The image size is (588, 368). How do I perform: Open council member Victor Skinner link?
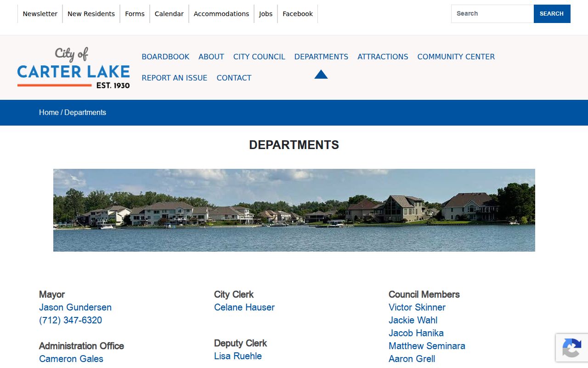pos(417,307)
